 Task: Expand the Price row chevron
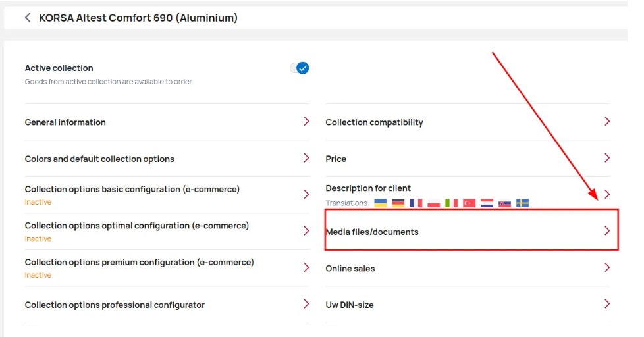[607, 158]
